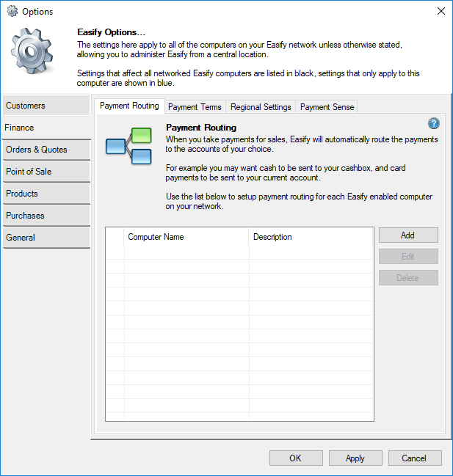Select the Payment Sense tab

pyautogui.click(x=327, y=107)
